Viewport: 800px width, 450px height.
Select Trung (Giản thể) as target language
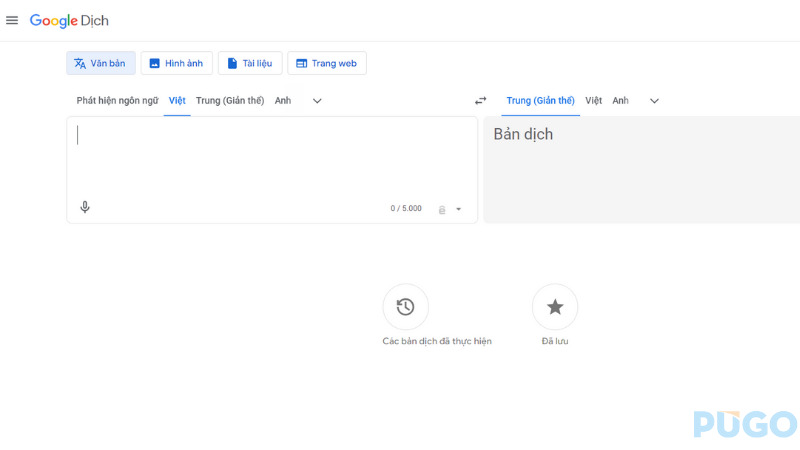[540, 101]
